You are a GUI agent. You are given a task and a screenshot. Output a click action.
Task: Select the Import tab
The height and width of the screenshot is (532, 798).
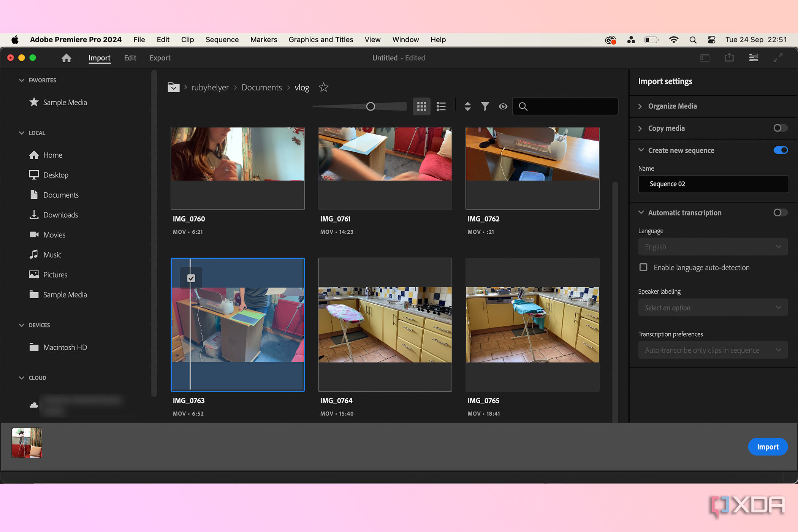(x=100, y=58)
